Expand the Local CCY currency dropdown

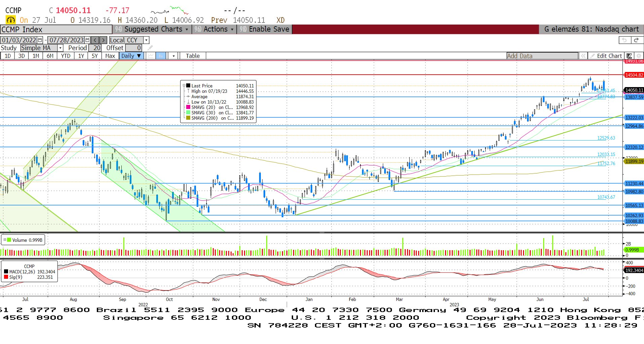tap(146, 40)
